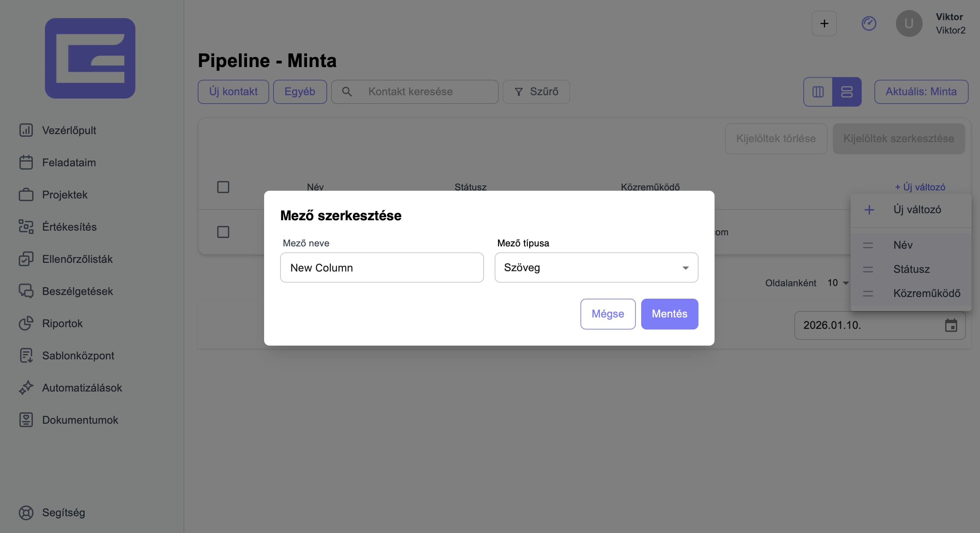Click the Automatizálások sparkle icon
The width and height of the screenshot is (980, 533).
pos(26,388)
